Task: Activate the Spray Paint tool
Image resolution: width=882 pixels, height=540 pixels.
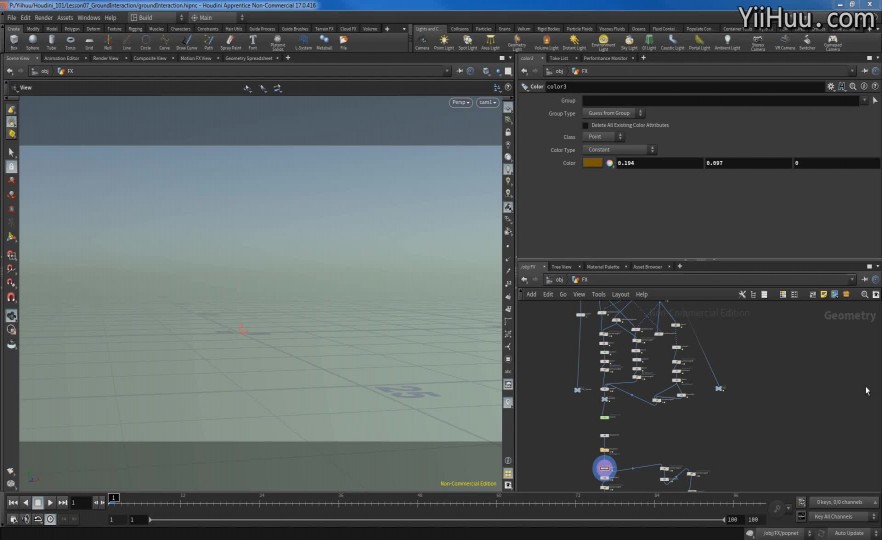Action: point(231,42)
